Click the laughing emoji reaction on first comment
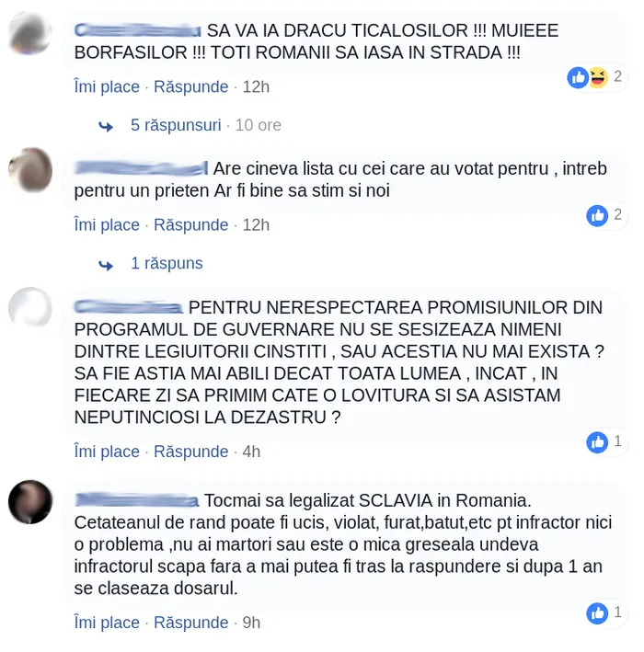Viewport: 644px width, 652px height. click(598, 77)
